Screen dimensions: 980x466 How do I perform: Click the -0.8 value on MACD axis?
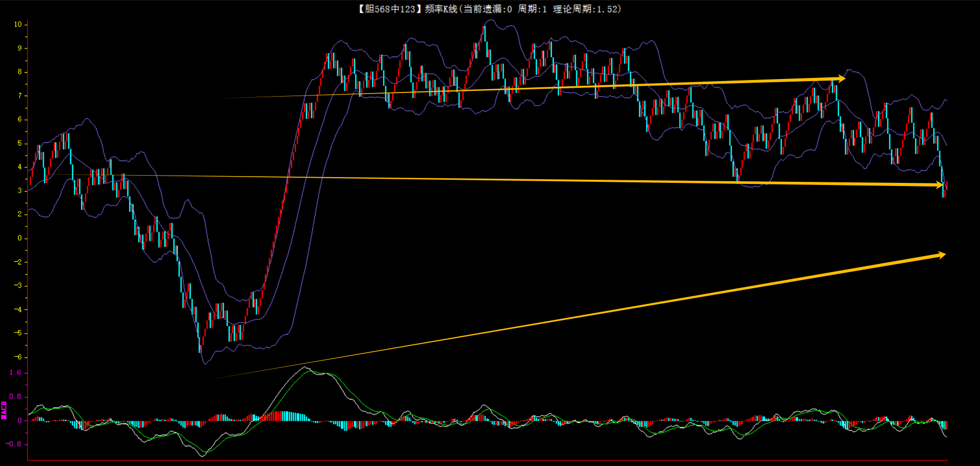tap(14, 444)
